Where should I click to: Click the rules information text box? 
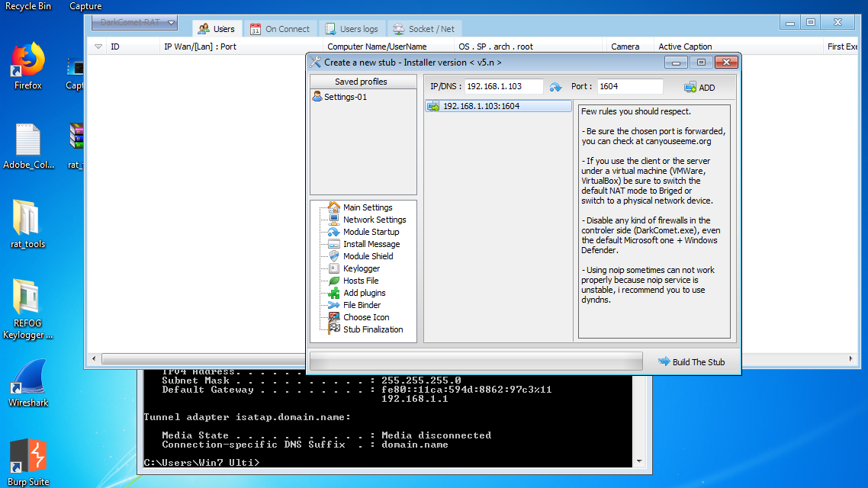pos(654,221)
